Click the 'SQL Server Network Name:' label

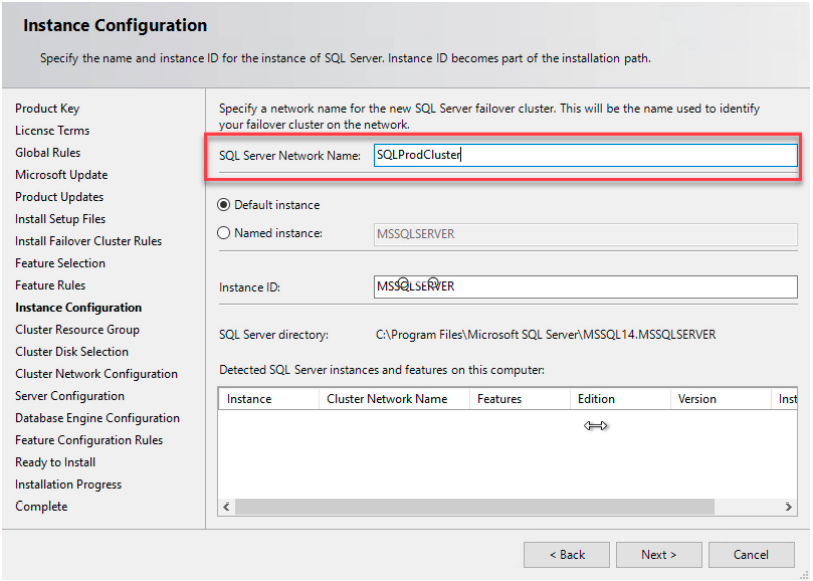pyautogui.click(x=290, y=155)
